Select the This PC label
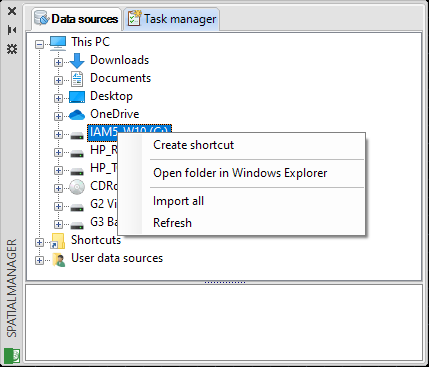The width and height of the screenshot is (429, 367). point(90,42)
